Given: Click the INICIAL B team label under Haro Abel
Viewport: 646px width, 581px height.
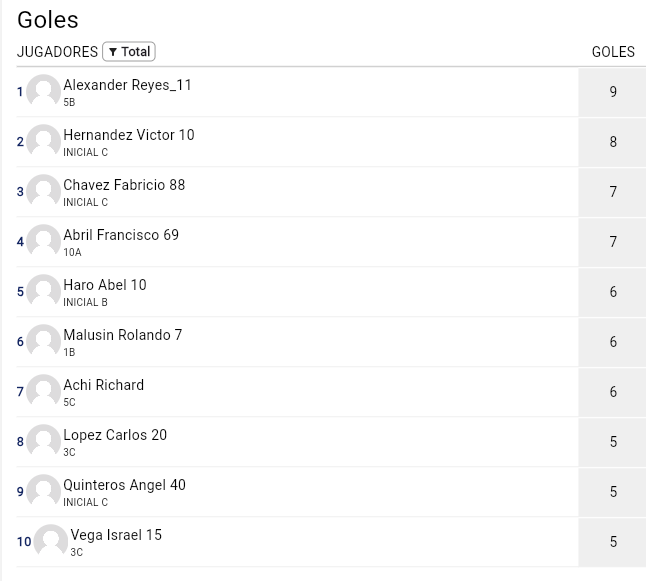Looking at the screenshot, I should point(85,302).
